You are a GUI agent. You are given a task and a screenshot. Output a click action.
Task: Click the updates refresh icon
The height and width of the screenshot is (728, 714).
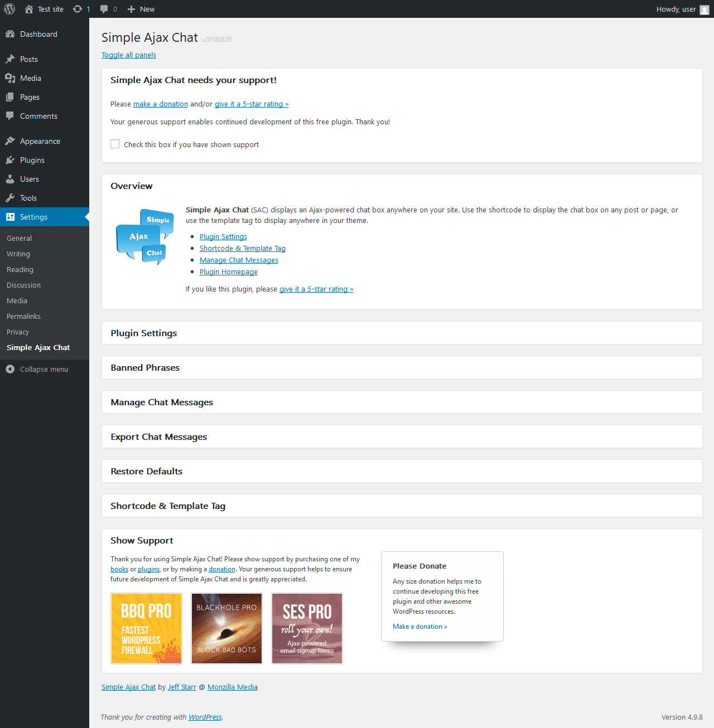(x=78, y=9)
